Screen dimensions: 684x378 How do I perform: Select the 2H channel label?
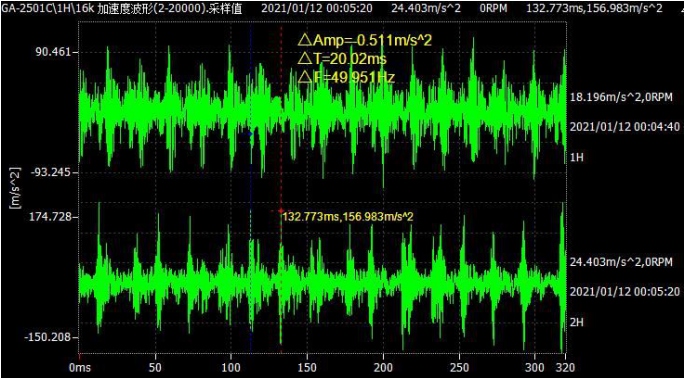click(577, 322)
